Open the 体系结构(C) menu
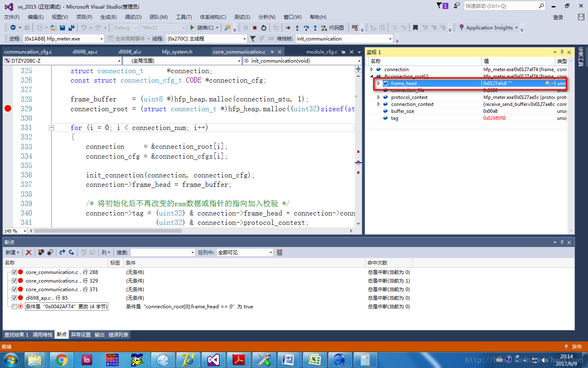Viewport: 588px width, 368px height. [213, 17]
